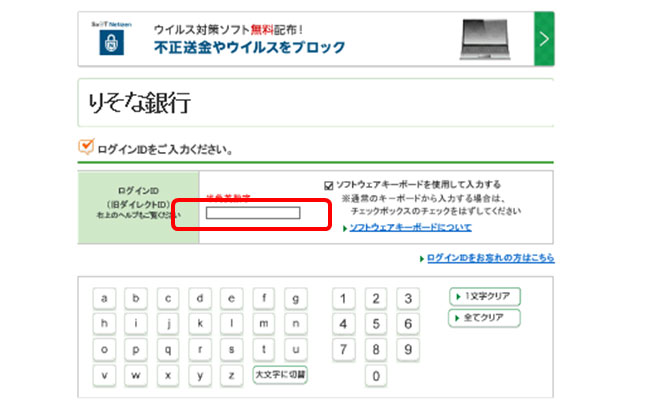Image resolution: width=650 pixels, height=416 pixels.
Task: Tap the number 0 key
Action: point(376,376)
